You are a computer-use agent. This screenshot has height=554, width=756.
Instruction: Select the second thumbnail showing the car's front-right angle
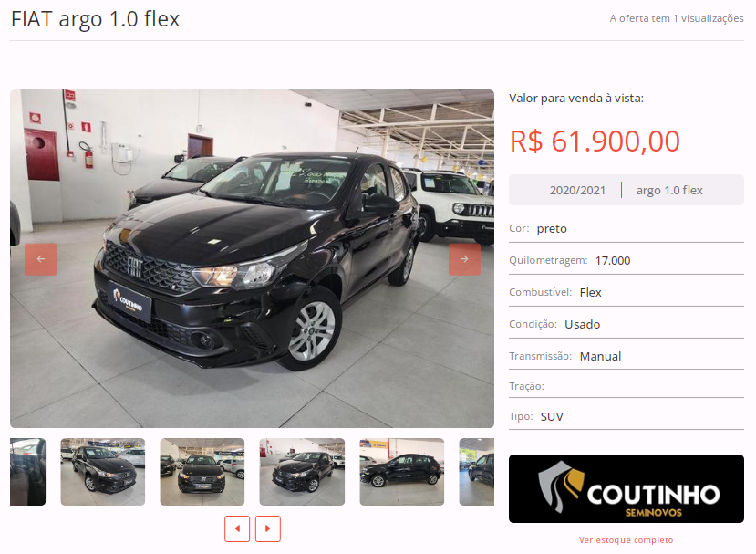103,472
